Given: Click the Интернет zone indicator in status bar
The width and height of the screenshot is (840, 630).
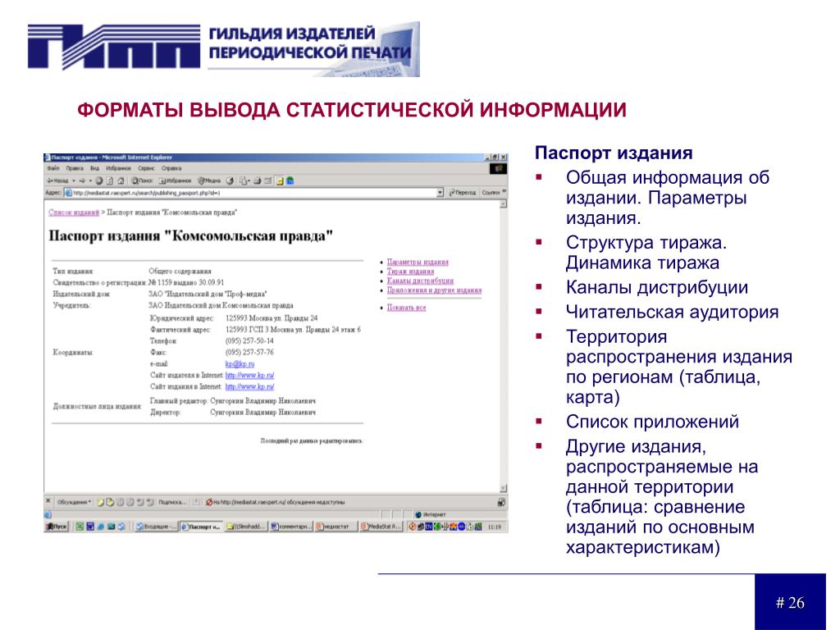Looking at the screenshot, I should click(431, 515).
